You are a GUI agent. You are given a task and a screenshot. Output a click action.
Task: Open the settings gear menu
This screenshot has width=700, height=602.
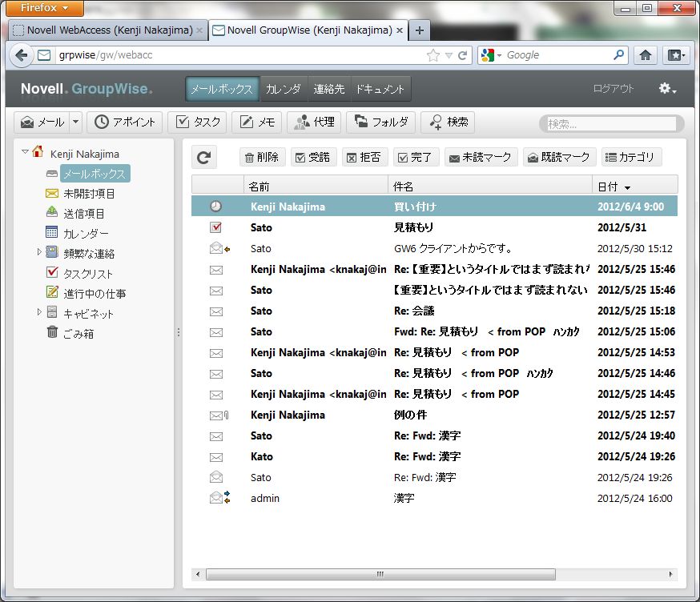[667, 88]
